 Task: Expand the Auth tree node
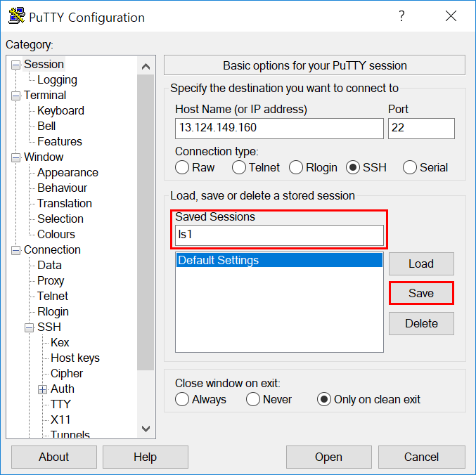42,389
